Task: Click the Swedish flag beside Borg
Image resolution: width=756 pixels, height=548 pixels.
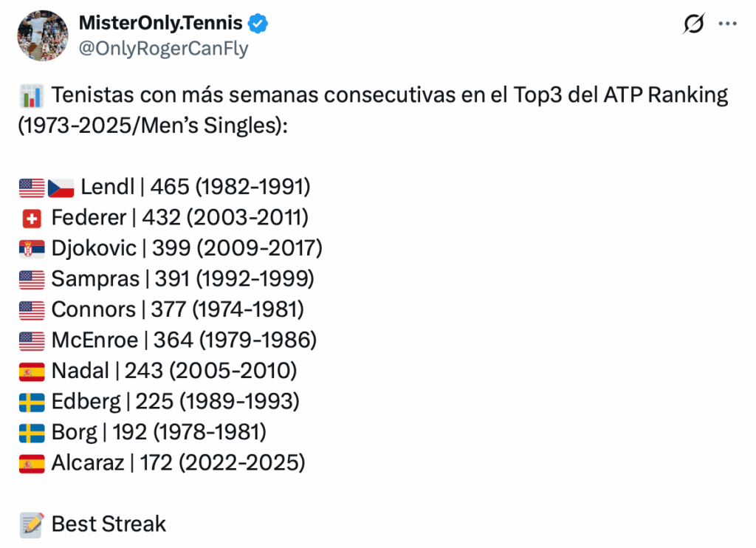Action: [32, 433]
